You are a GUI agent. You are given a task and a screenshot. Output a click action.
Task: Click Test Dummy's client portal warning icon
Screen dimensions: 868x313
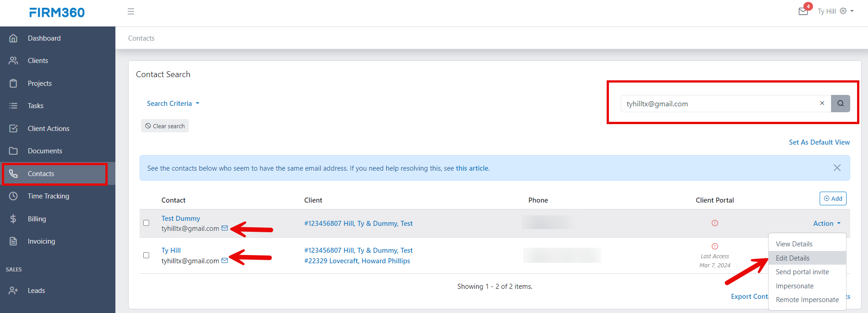point(715,223)
